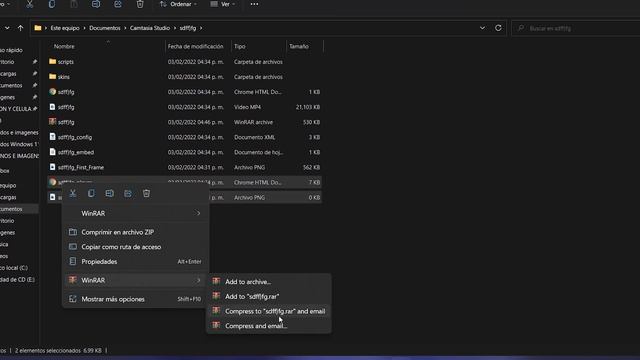The height and width of the screenshot is (360, 640).
Task: Choose Compress and email... in the submenu
Action: coord(269,326)
